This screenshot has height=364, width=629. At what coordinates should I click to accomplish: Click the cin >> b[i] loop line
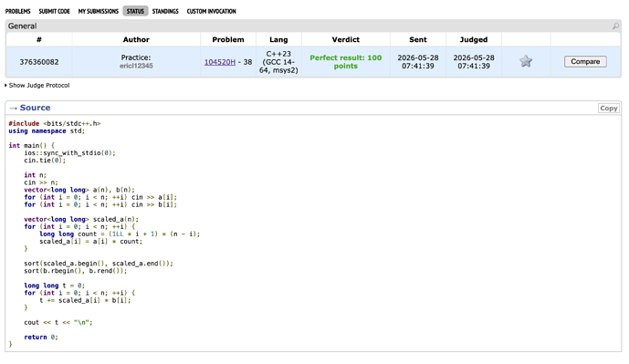coord(100,205)
